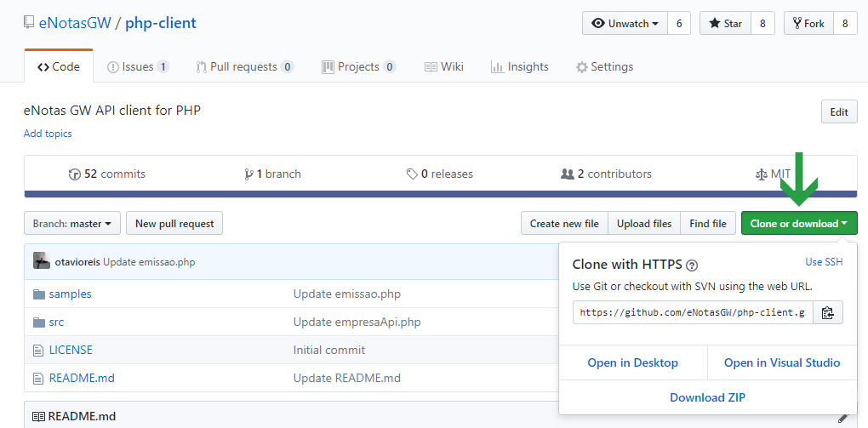Open README.md from the file list

[82, 378]
